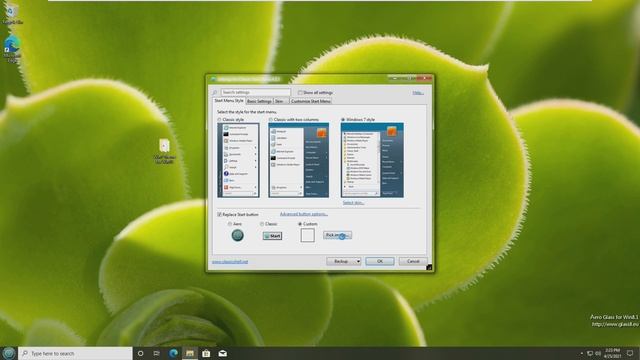
Task: Click the two columns style preview thumbnail
Action: [x=299, y=160]
